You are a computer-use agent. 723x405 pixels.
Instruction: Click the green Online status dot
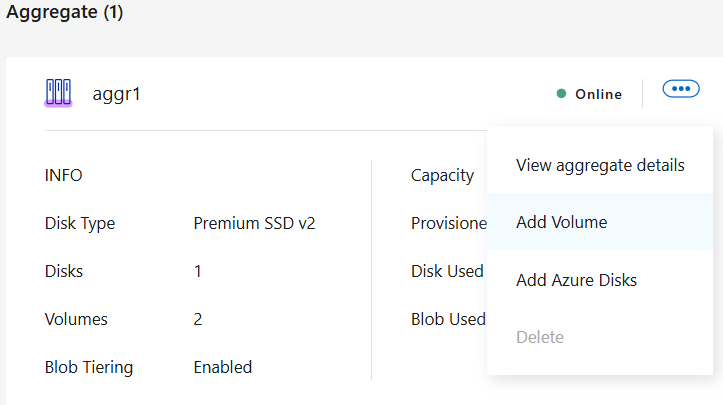click(562, 94)
